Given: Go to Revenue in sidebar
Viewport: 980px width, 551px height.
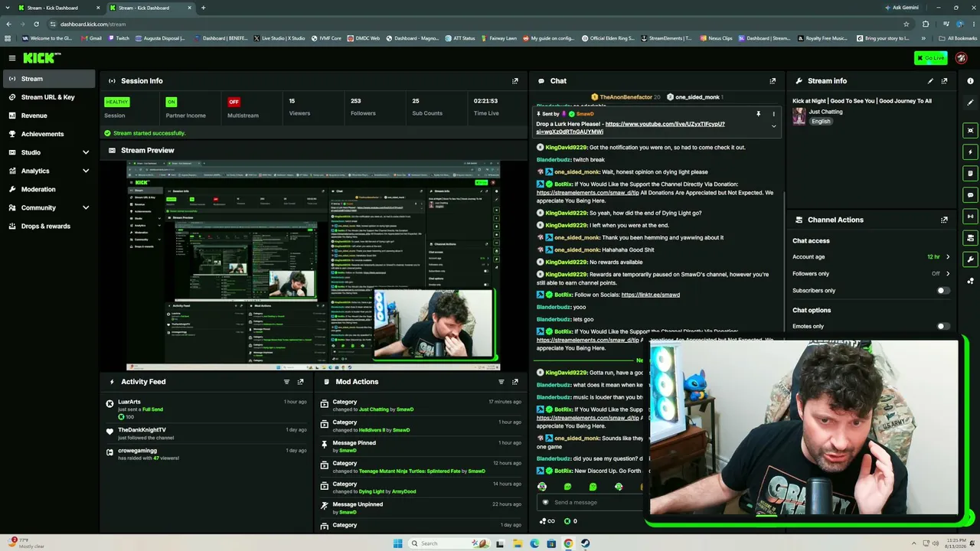Looking at the screenshot, I should click(49, 116).
